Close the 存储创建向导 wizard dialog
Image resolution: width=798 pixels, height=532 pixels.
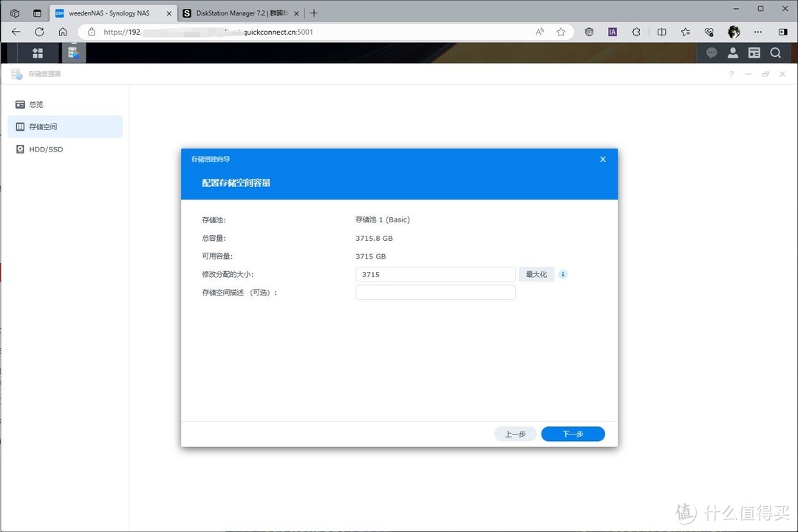[603, 160]
